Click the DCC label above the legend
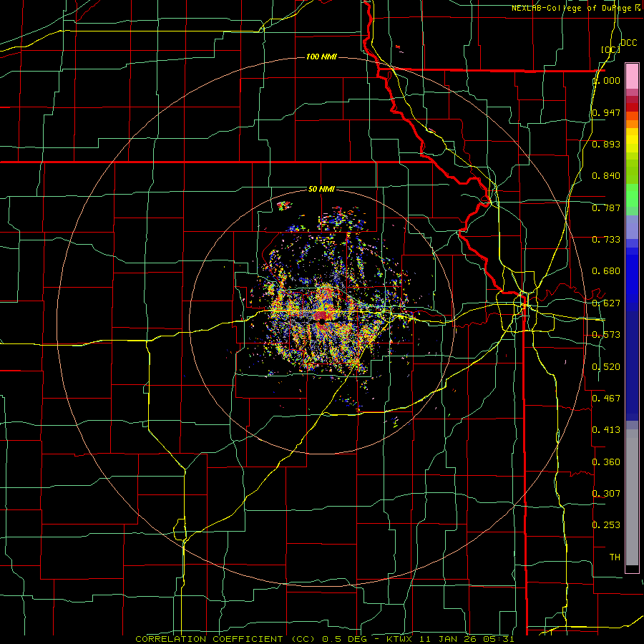 pos(628,43)
